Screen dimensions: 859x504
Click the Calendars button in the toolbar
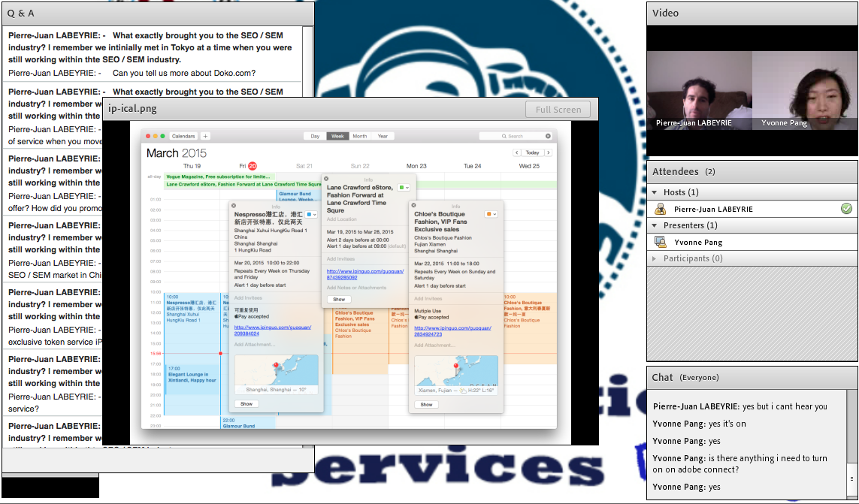[183, 136]
